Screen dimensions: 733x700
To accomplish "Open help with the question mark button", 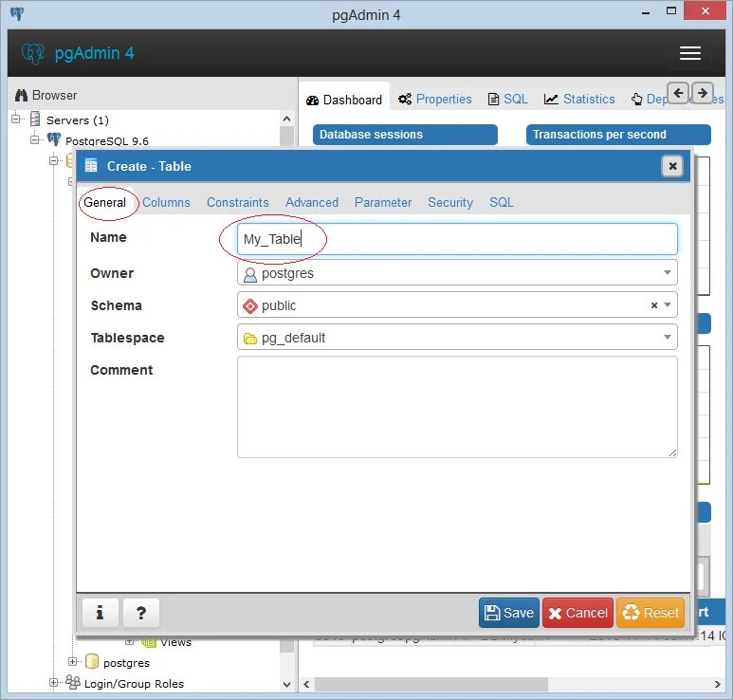I will pos(140,612).
